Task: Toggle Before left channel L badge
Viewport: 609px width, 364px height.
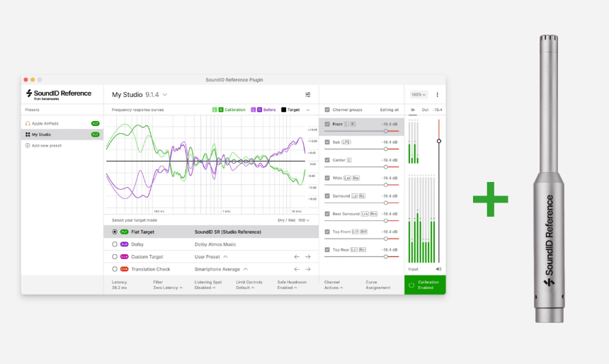Action: click(254, 110)
